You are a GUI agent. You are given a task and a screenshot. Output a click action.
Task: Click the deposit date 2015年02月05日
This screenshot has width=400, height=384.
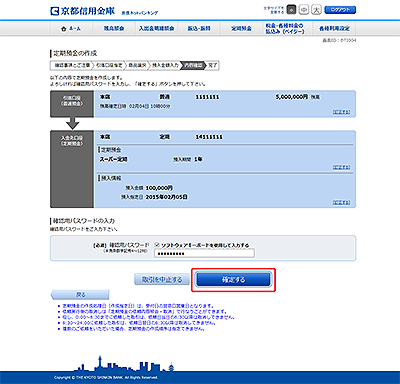click(166, 197)
